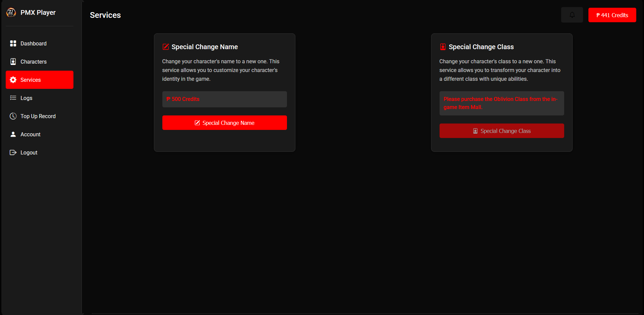Viewport: 644px width, 315px height.
Task: Click the 441 Credits balance button
Action: coord(612,15)
